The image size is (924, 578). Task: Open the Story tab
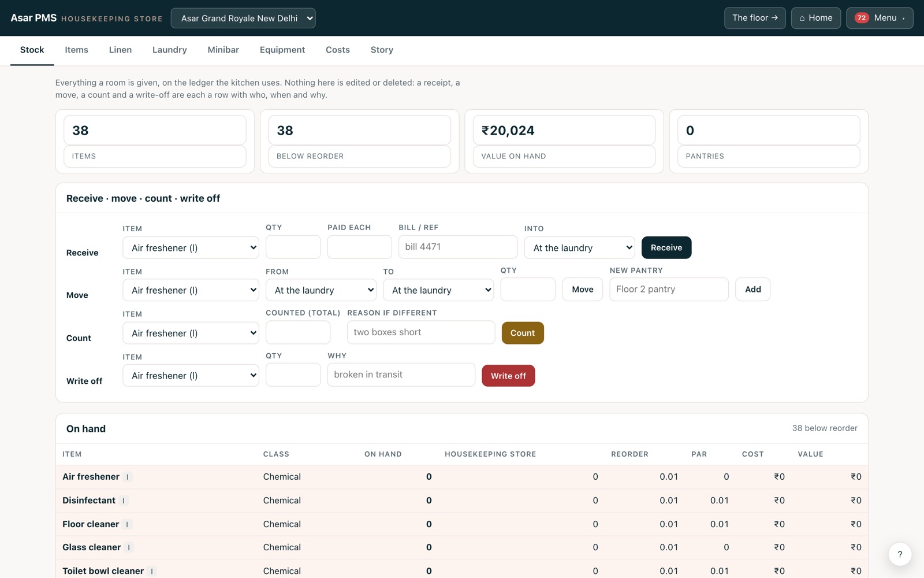click(382, 50)
